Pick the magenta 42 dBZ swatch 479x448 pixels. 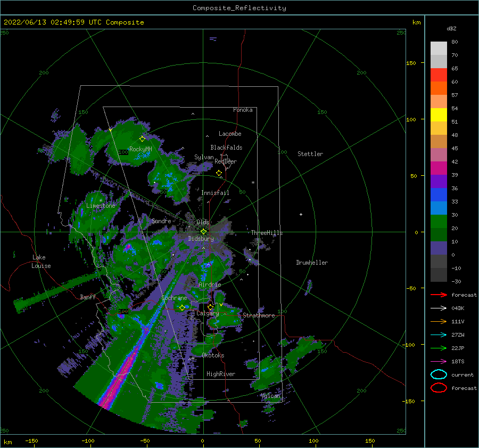[x=439, y=168]
